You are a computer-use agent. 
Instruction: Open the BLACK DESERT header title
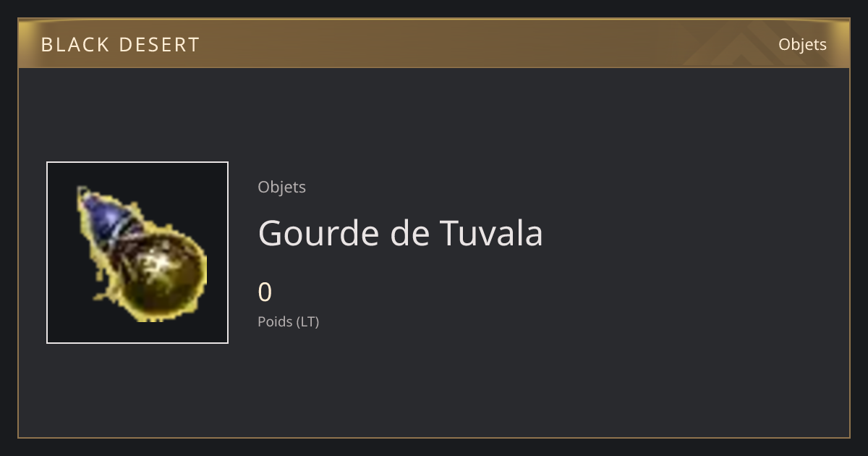coord(120,45)
